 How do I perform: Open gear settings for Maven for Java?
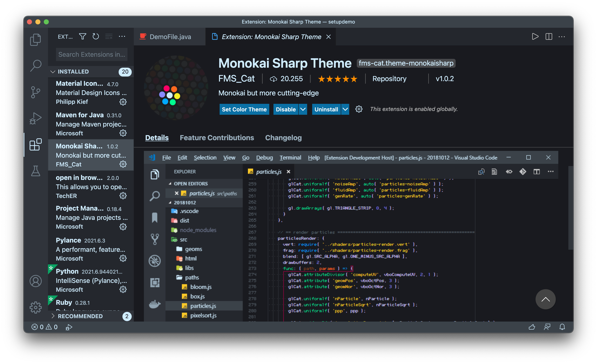coord(123,133)
